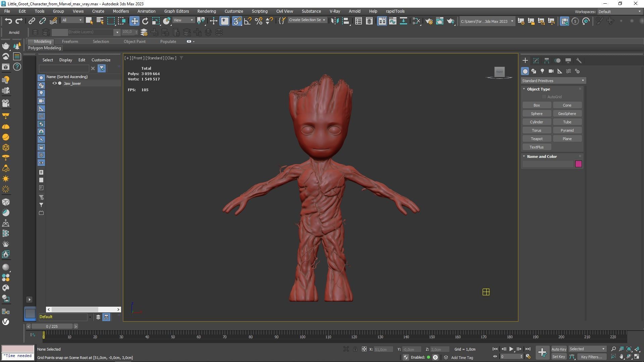Activate the Select and Move tool
Image resolution: width=644 pixels, height=362 pixels.
click(x=134, y=21)
